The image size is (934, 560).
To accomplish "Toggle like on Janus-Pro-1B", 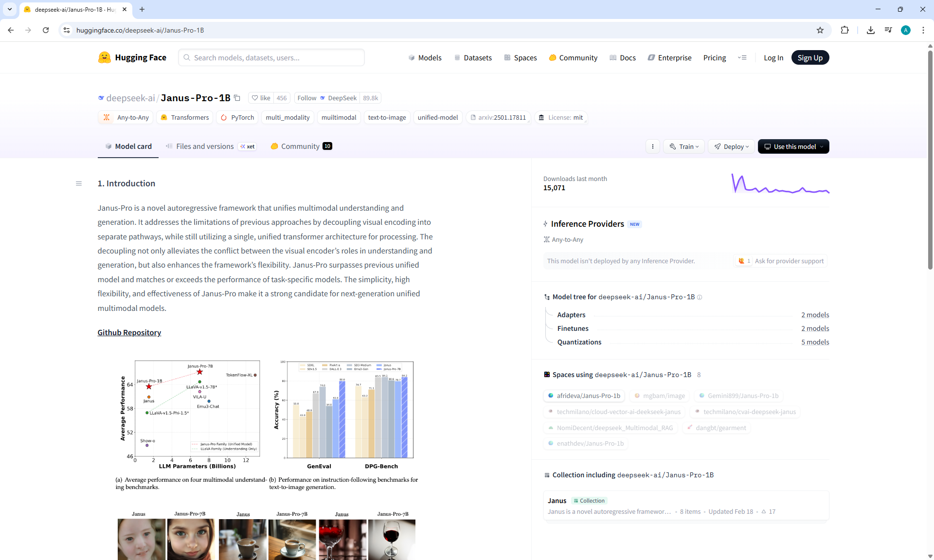I will coord(261,98).
